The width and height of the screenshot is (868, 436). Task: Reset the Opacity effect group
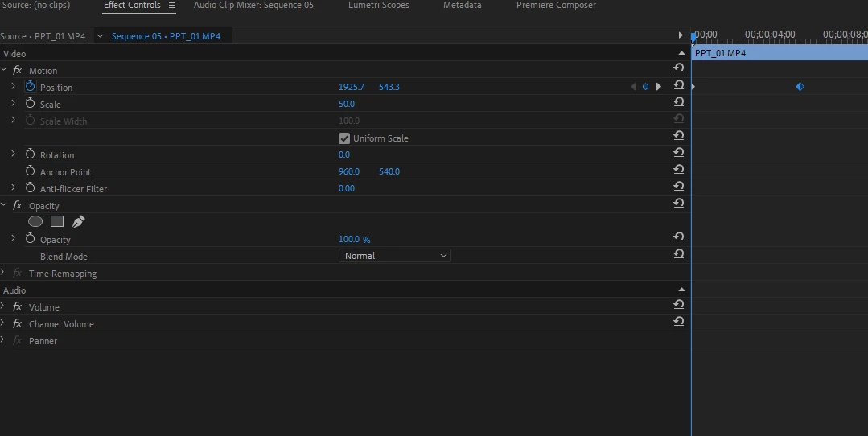point(679,203)
